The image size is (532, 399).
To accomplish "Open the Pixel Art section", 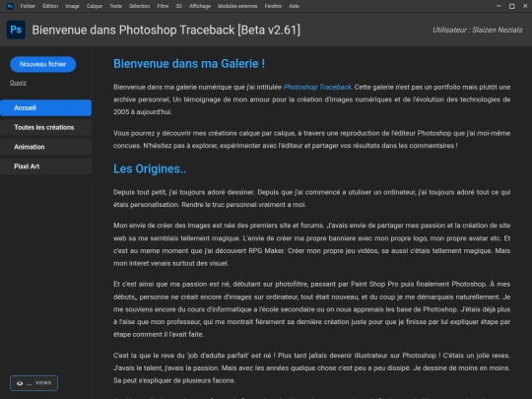I will (x=45, y=166).
